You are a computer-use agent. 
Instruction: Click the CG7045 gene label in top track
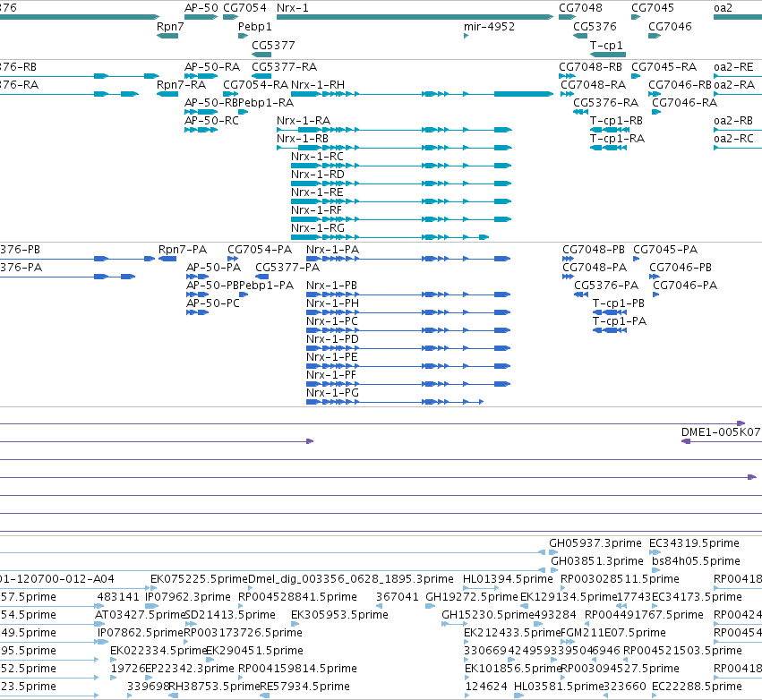653,8
